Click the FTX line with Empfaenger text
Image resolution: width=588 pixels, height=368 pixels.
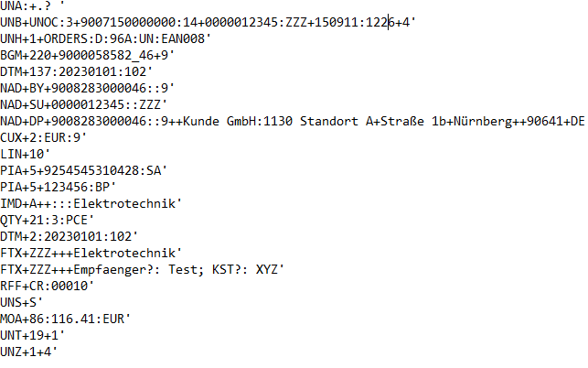[142, 270]
